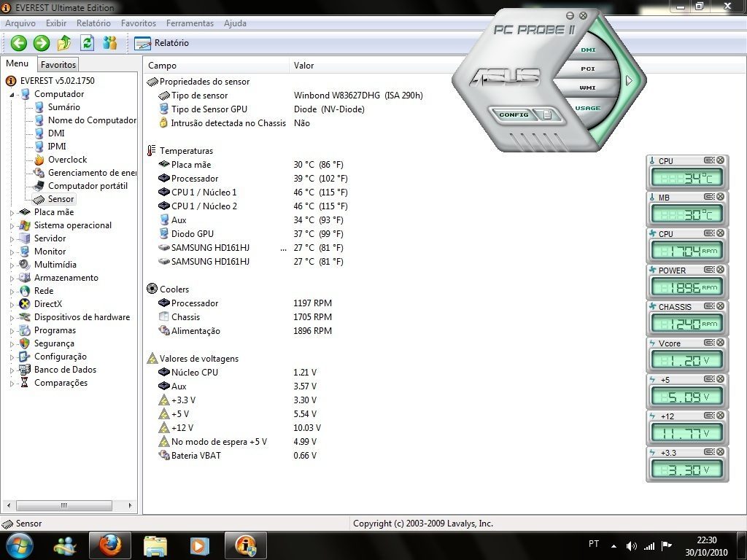747x560 pixels.
Task: Select Sumário in the tree
Action: click(64, 107)
